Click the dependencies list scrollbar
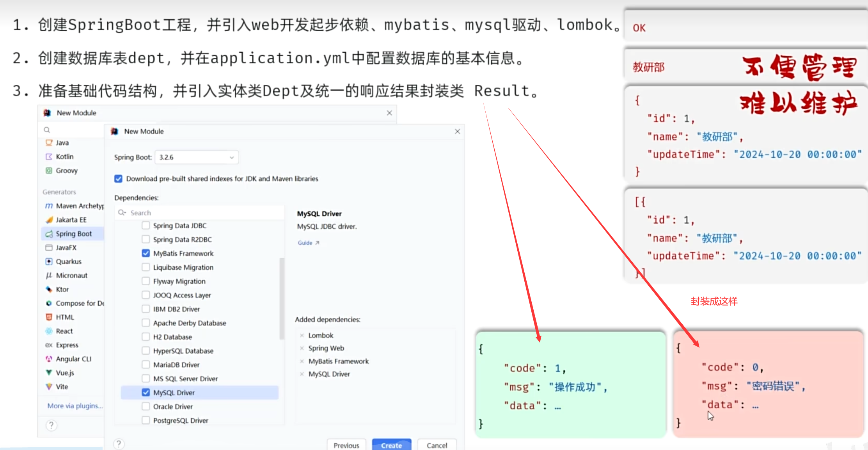The height and width of the screenshot is (450, 868). (282, 299)
